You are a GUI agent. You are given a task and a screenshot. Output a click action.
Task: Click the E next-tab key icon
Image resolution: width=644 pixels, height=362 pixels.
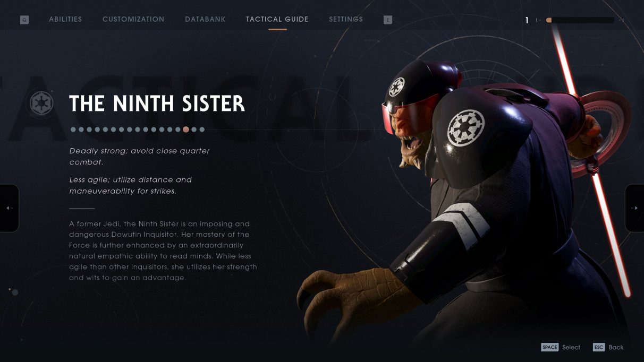388,20
